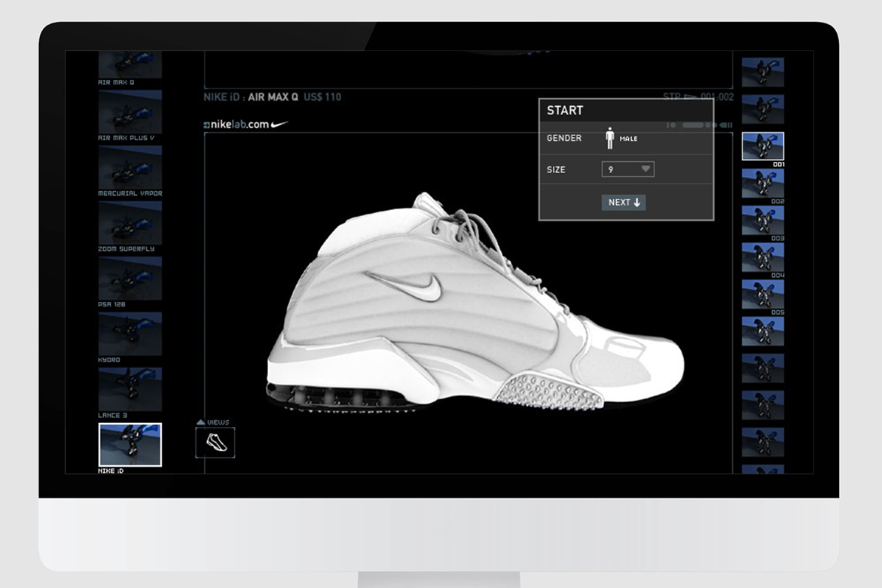
Task: Click the SIZE label
Action: point(556,169)
